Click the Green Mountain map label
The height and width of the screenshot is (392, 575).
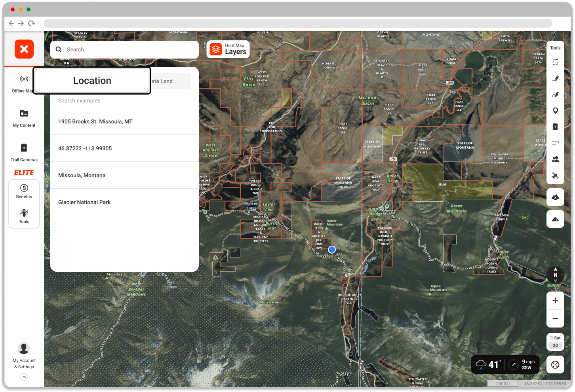[x=457, y=208]
